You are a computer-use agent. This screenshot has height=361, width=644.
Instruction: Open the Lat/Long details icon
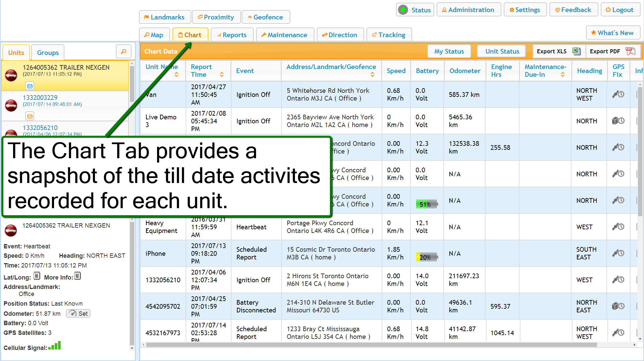click(37, 276)
